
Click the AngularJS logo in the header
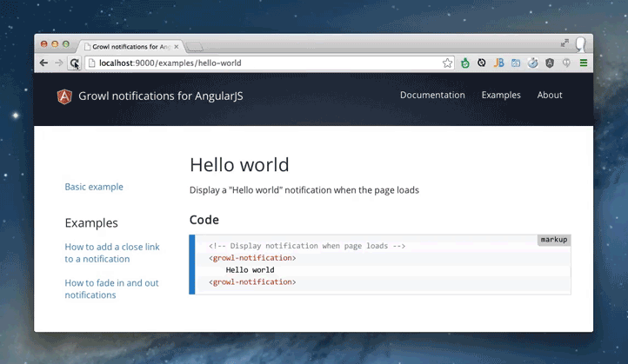(64, 96)
